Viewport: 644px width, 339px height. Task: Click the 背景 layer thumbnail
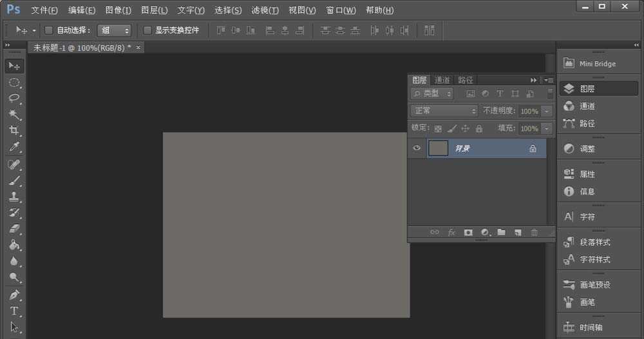click(x=439, y=148)
